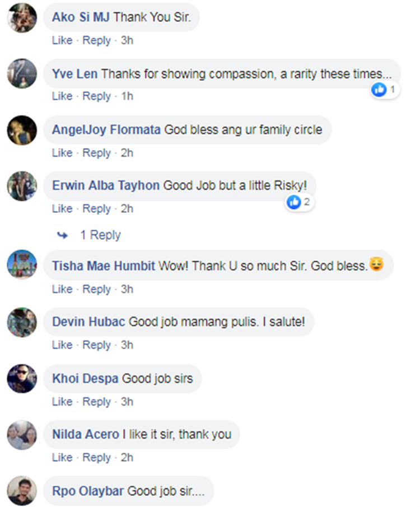Reply to Yve Len's comment
Screen dimensions: 420x507
point(97,96)
